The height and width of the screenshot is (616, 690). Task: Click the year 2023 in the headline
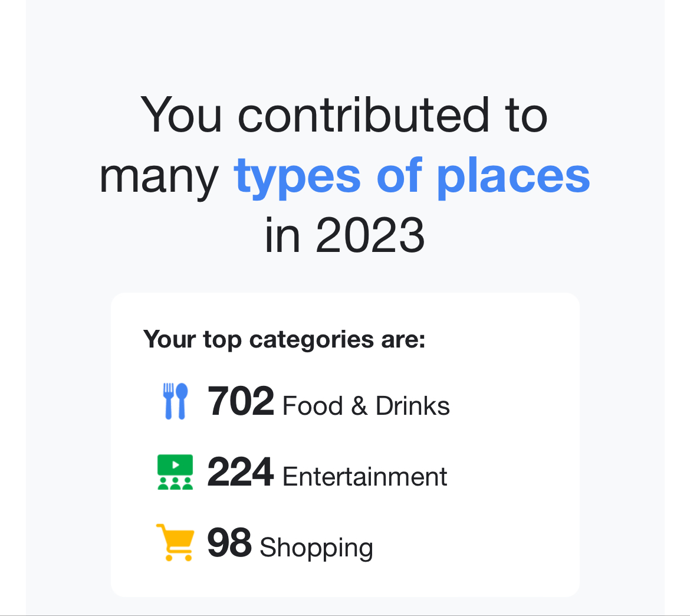pos(370,235)
